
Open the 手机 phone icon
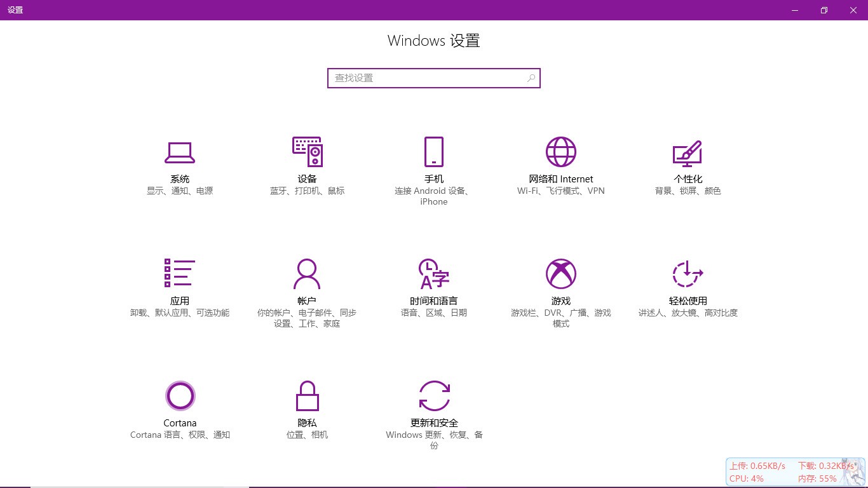click(x=434, y=152)
